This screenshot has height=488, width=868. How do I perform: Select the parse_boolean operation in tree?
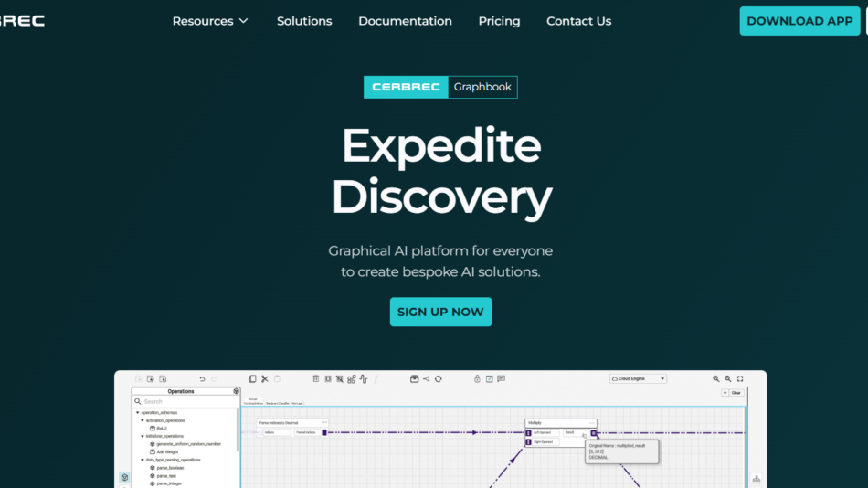point(170,468)
